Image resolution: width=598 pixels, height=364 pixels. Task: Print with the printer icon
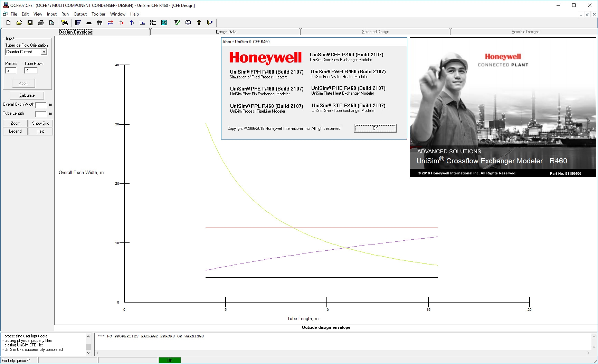[x=41, y=23]
